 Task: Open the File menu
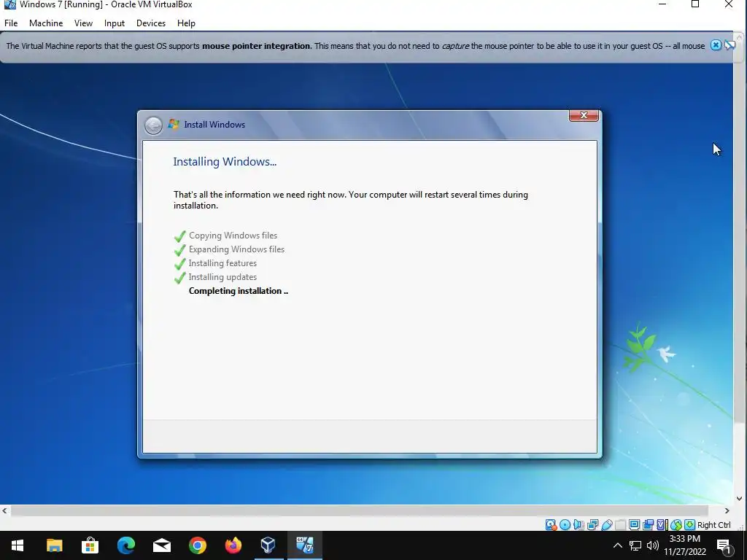11,23
